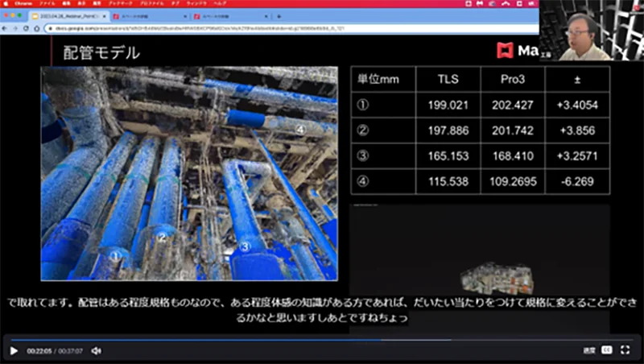Image resolution: width=644 pixels, height=364 pixels.
Task: Toggle closed captions with the CC button
Action: click(607, 350)
